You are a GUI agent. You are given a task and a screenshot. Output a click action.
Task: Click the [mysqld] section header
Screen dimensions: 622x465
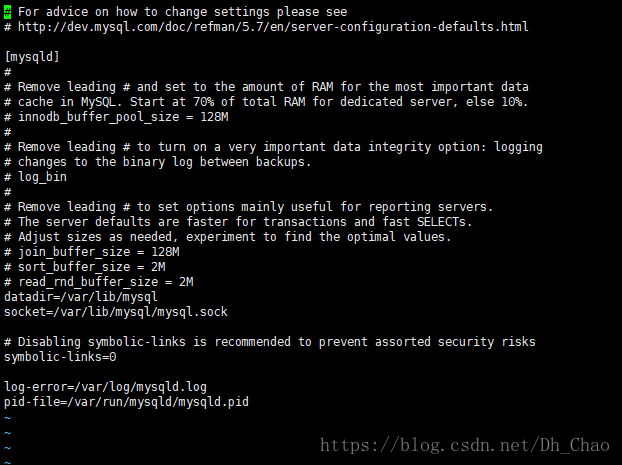pos(32,57)
